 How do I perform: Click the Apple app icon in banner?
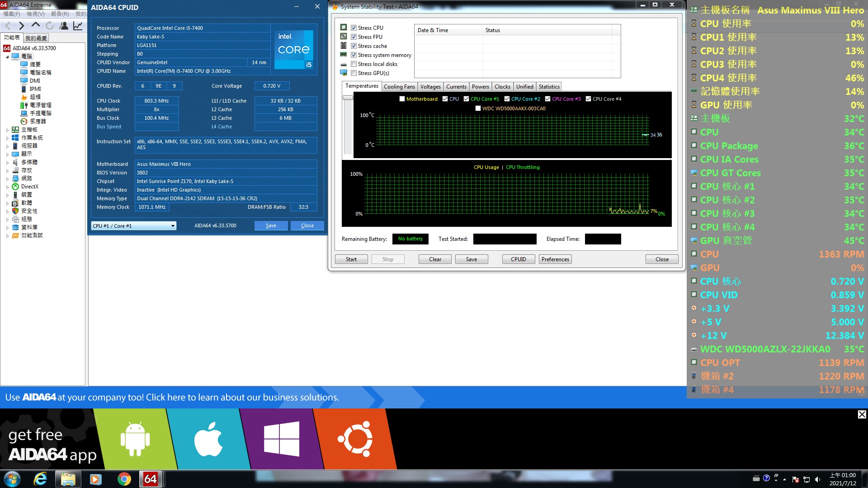[x=208, y=439]
